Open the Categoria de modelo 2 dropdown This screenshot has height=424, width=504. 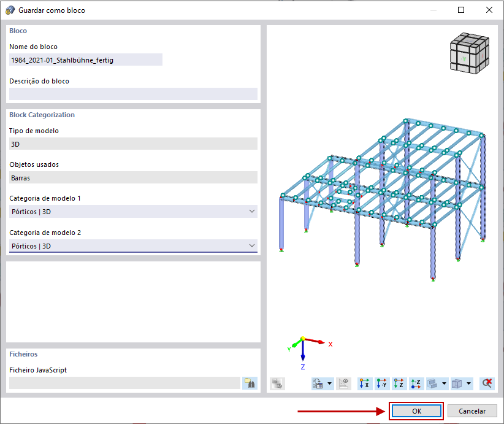tap(133, 246)
